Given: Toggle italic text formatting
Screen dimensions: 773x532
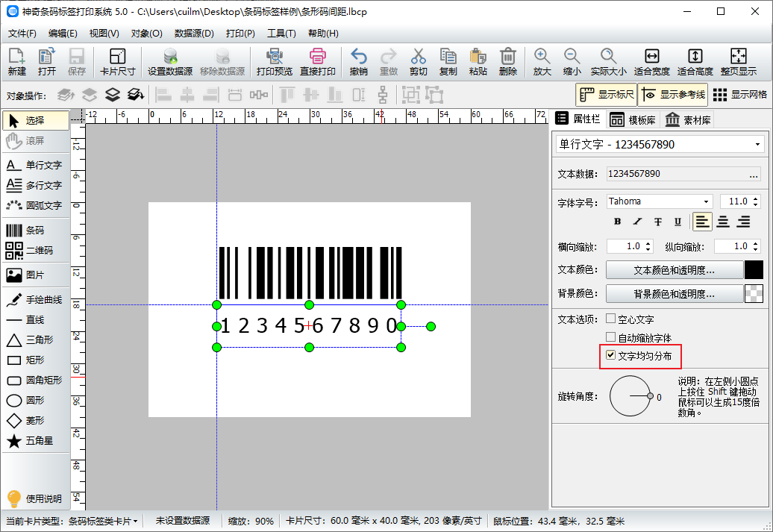Looking at the screenshot, I should pos(637,222).
